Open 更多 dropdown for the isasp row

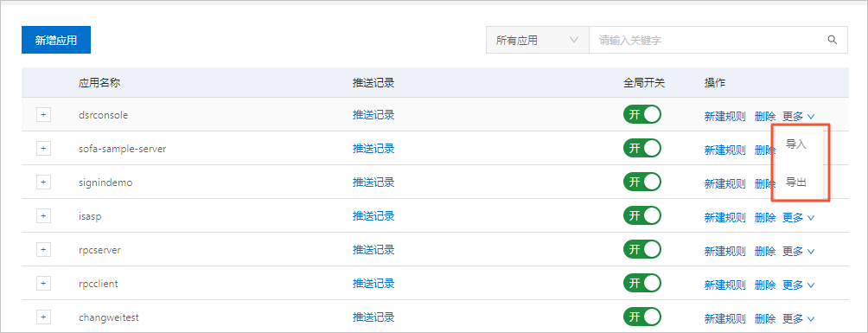(798, 218)
